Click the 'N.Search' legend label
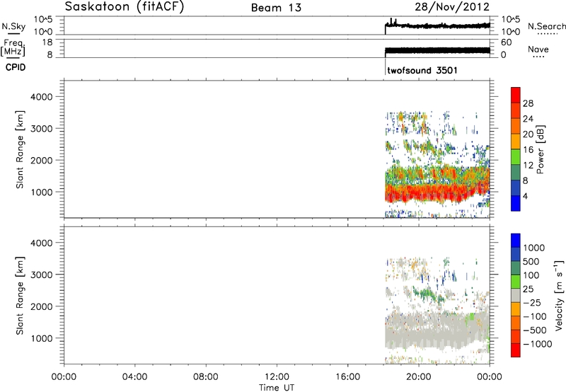 point(546,26)
